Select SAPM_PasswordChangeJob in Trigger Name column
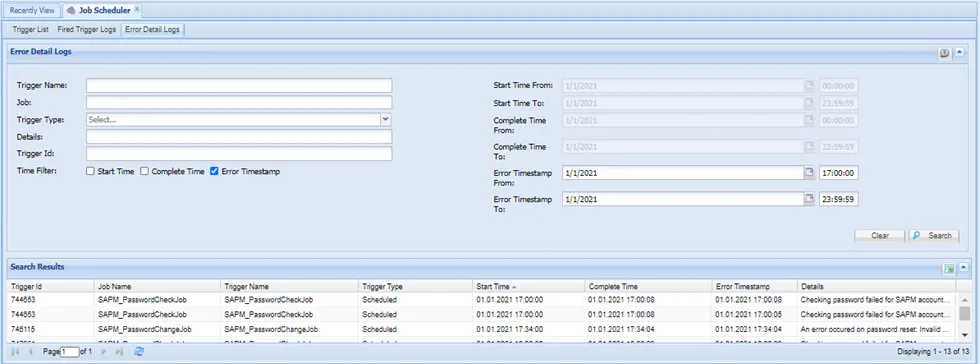The height and width of the screenshot is (364, 980). pos(289,328)
